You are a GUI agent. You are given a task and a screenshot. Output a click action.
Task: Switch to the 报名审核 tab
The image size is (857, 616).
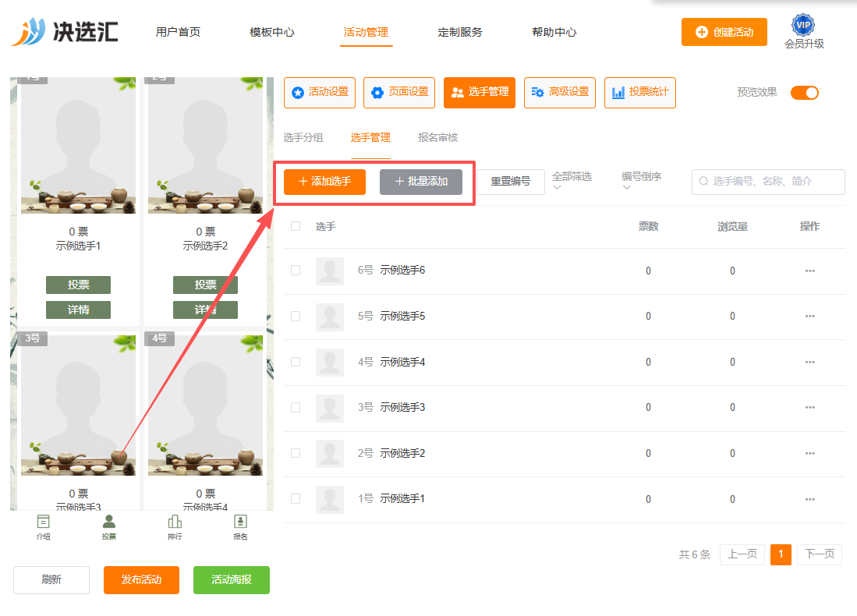pos(437,138)
